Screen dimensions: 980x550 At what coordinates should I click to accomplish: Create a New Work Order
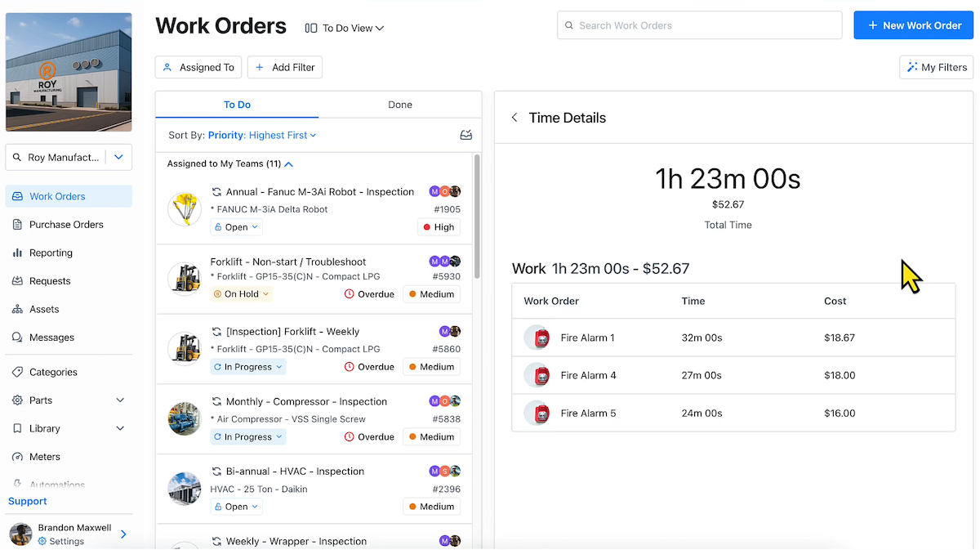click(913, 25)
